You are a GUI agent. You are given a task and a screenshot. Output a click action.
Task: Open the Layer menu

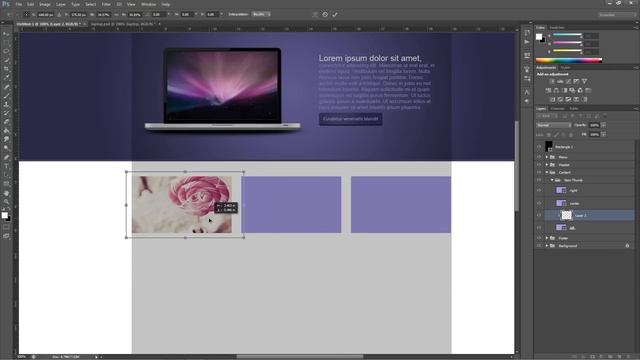(x=60, y=4)
